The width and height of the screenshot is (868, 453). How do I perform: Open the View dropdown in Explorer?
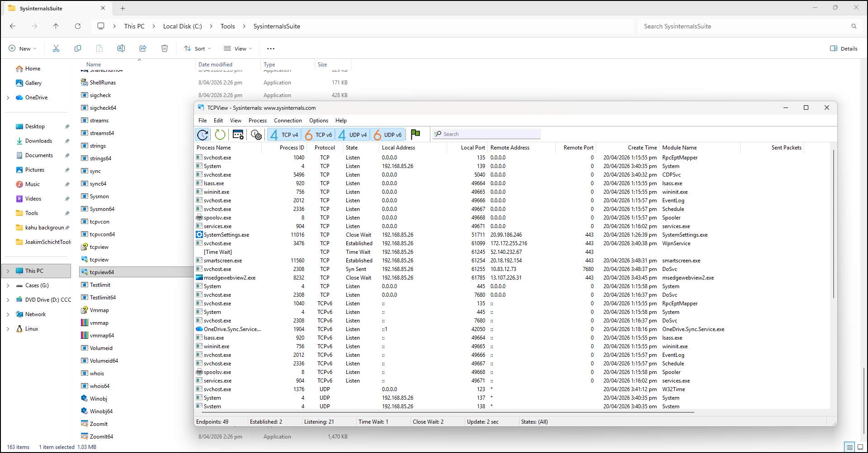click(x=238, y=48)
